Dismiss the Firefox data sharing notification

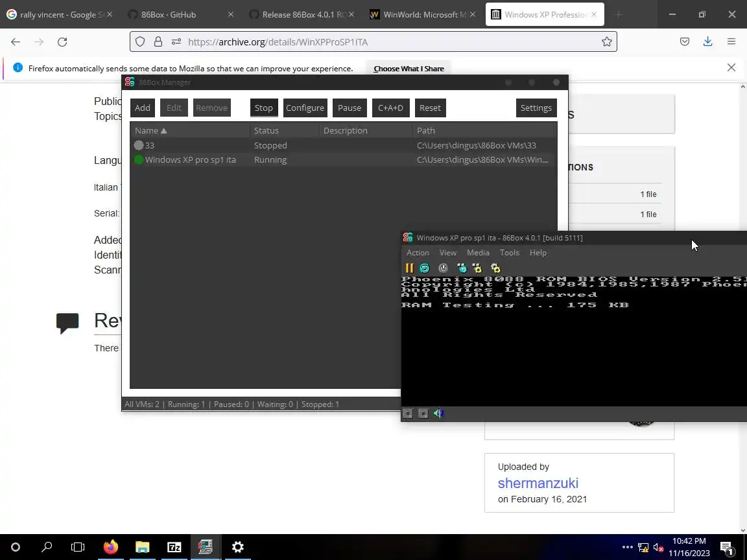pyautogui.click(x=731, y=67)
